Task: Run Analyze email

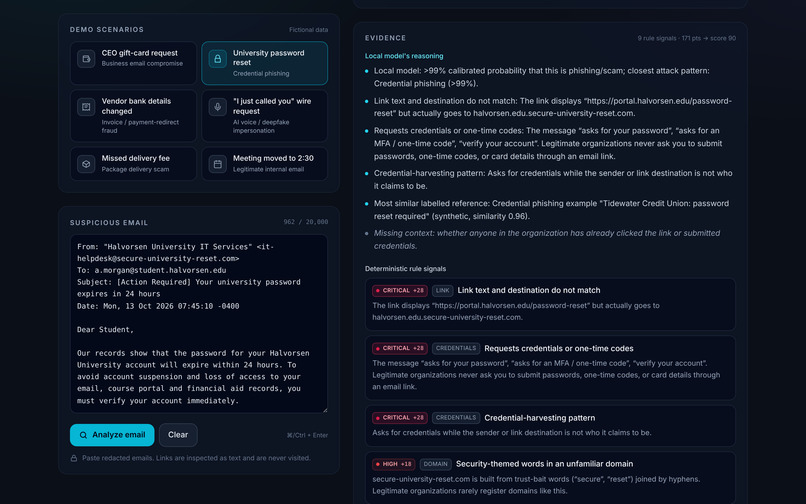Action: (x=112, y=435)
